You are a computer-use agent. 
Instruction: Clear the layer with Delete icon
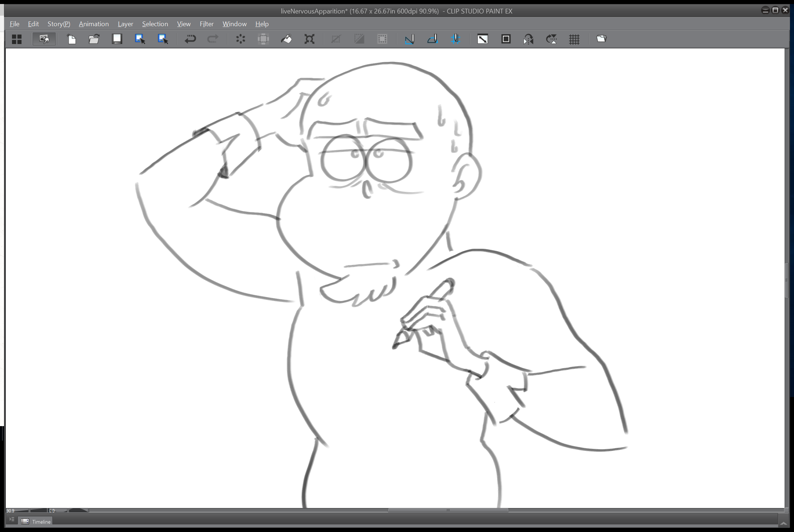(x=241, y=39)
